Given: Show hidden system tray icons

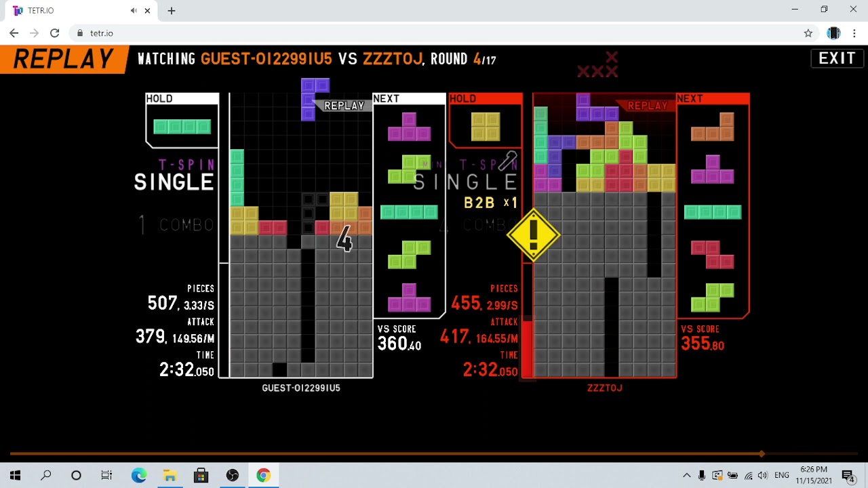Looking at the screenshot, I should (686, 475).
